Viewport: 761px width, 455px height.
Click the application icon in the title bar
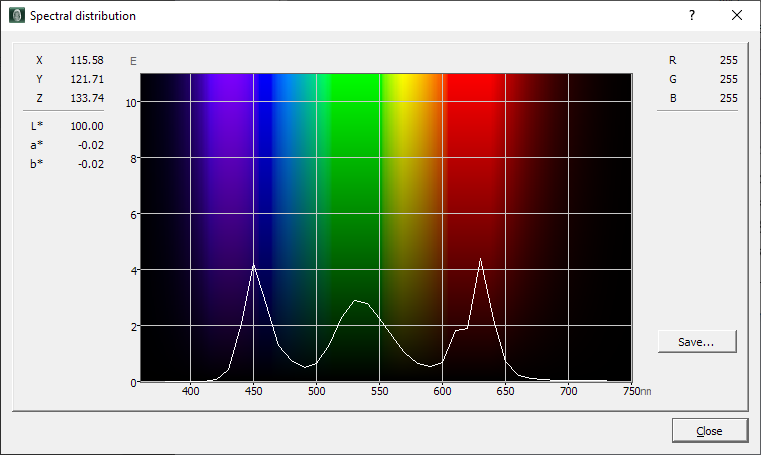pyautogui.click(x=16, y=16)
